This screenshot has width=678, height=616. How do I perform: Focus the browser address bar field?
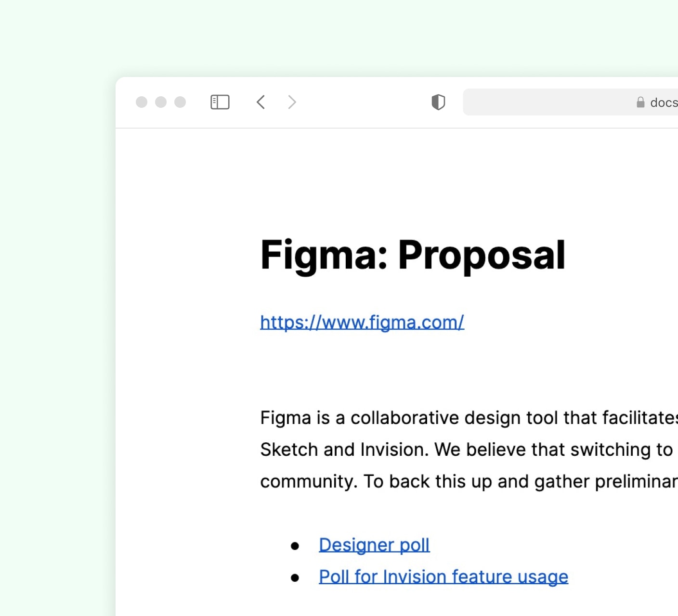pos(570,102)
